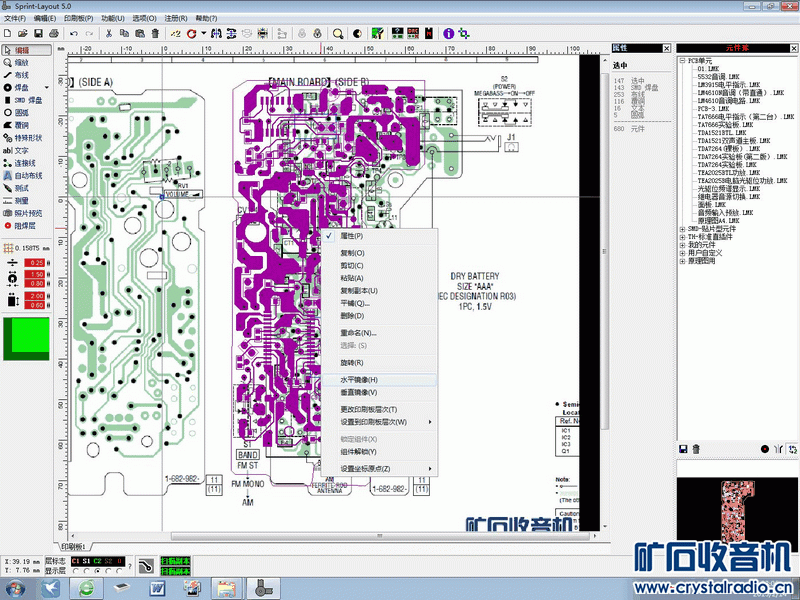
Task: Choose 垂直镜像(V) from context menu
Action: [380, 392]
